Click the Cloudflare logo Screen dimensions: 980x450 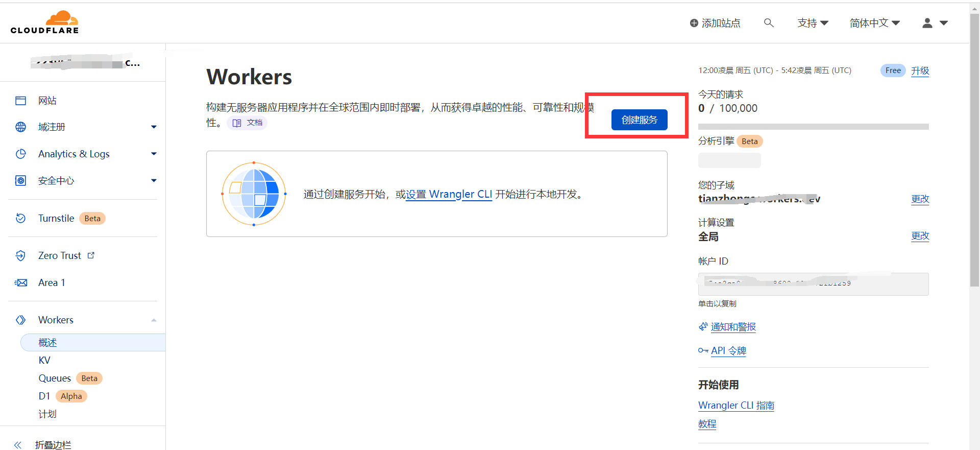click(x=45, y=22)
